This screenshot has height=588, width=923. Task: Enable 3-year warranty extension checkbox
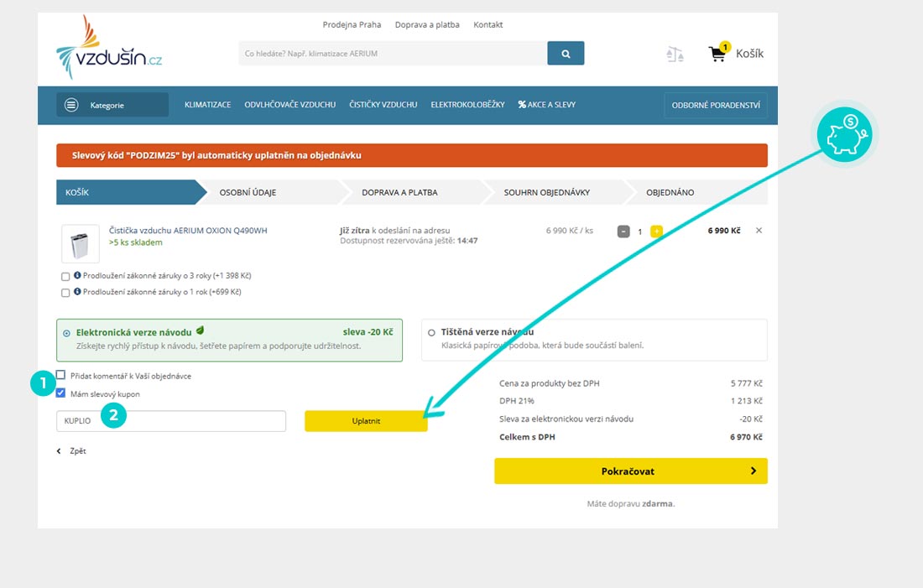point(65,276)
